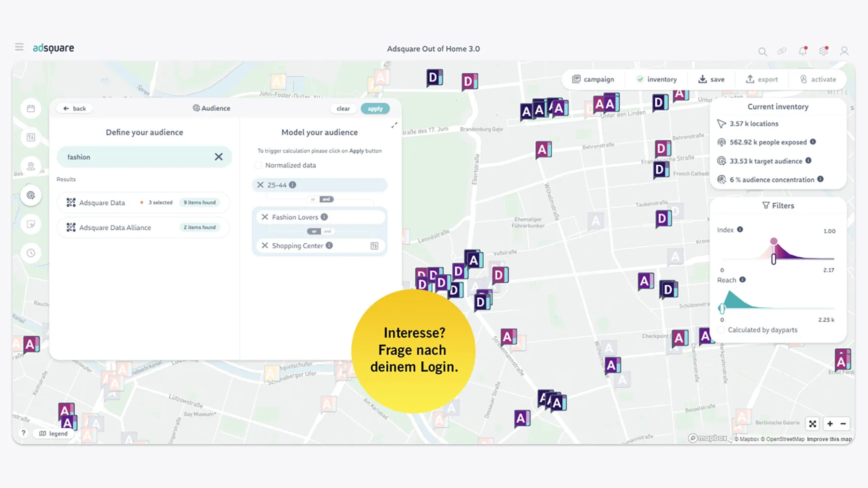Select the area selection tool in the sidebar
The height and width of the screenshot is (488, 868).
31,224
